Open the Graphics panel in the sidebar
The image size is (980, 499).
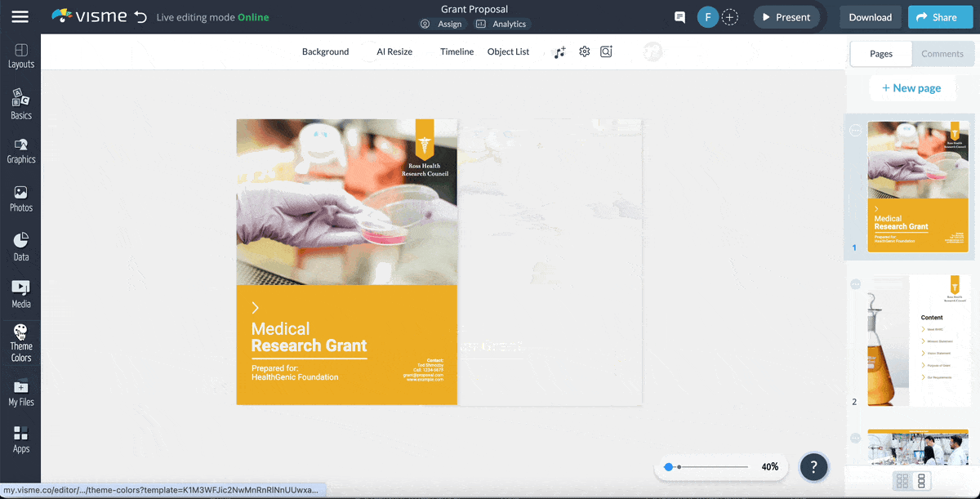click(x=20, y=150)
